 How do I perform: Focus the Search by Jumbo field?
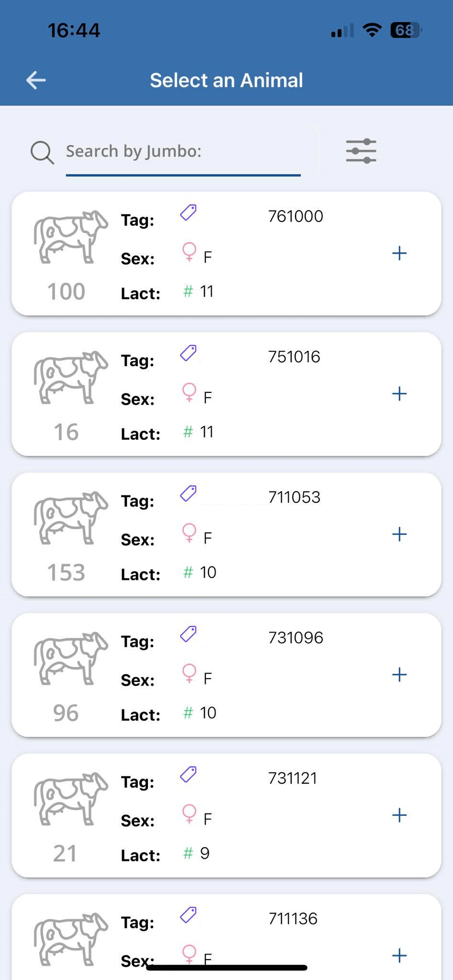[x=183, y=152]
